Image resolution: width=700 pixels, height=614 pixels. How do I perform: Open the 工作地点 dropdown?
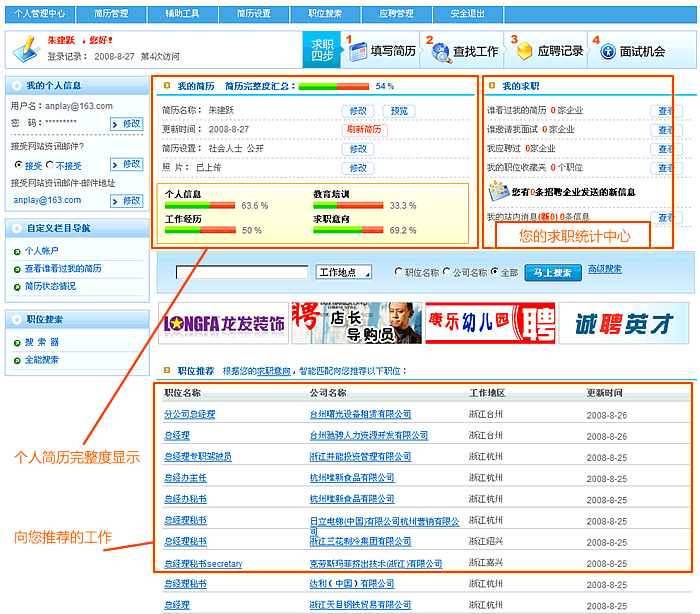(344, 272)
